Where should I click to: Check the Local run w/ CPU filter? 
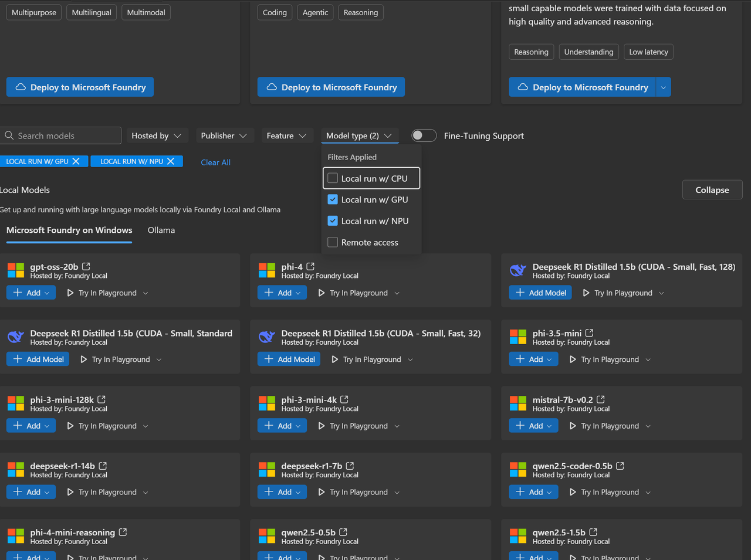pos(333,178)
